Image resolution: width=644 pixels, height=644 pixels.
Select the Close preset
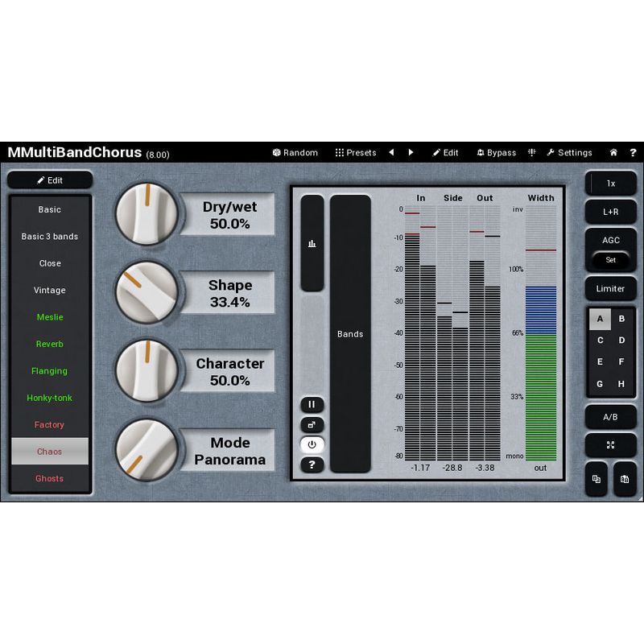coord(50,263)
